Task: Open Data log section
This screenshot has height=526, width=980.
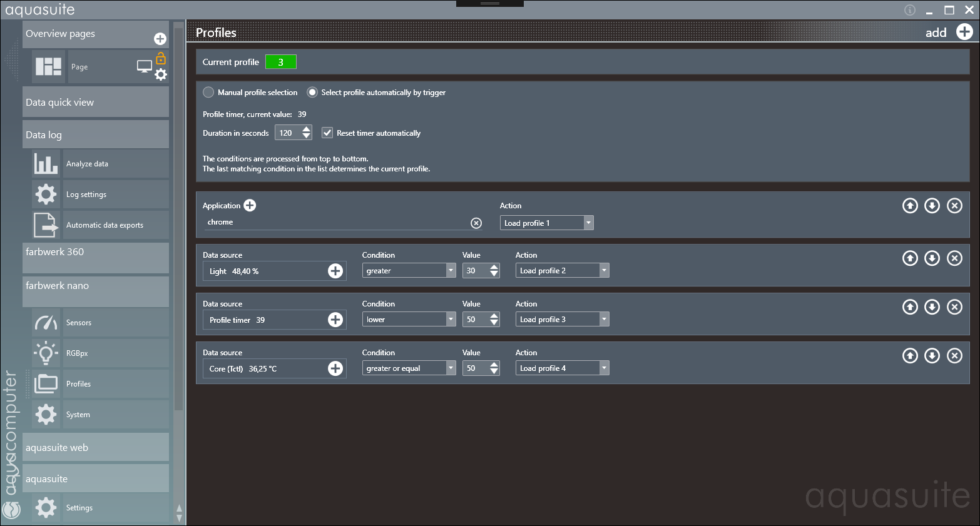Action: click(x=96, y=134)
